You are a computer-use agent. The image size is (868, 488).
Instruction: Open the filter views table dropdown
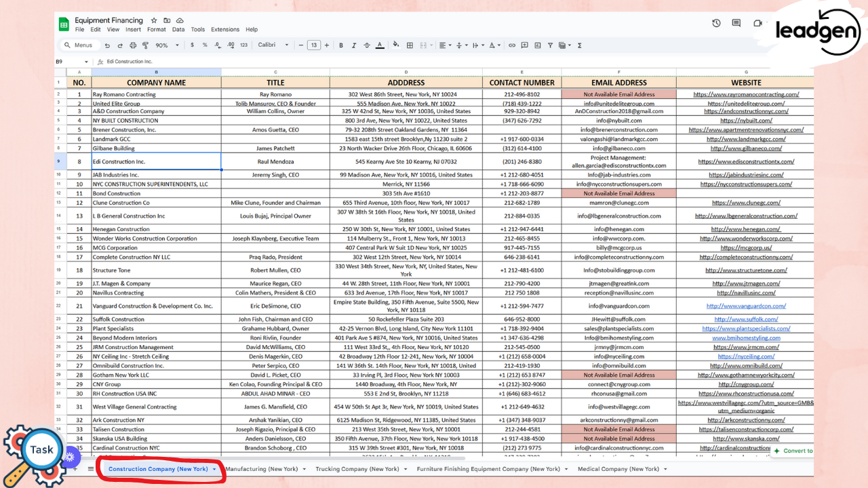pyautogui.click(x=564, y=45)
